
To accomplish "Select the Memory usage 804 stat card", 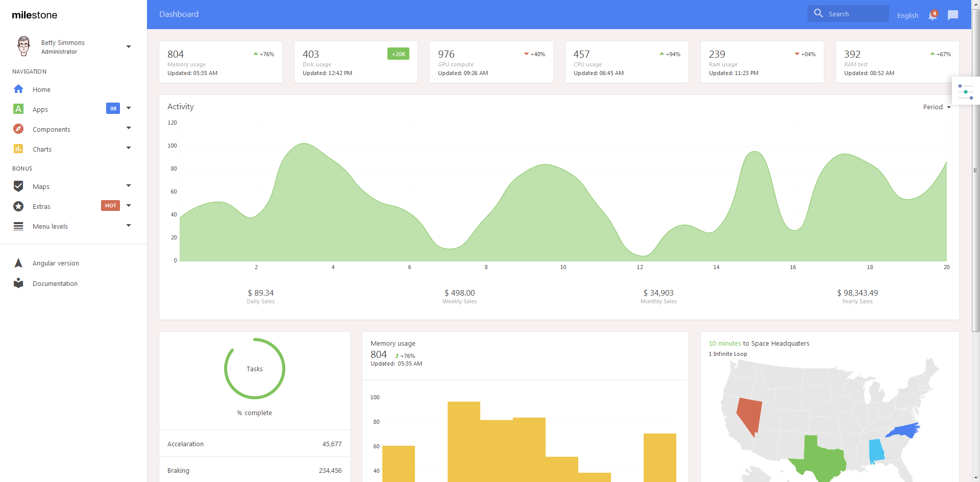I will point(220,62).
